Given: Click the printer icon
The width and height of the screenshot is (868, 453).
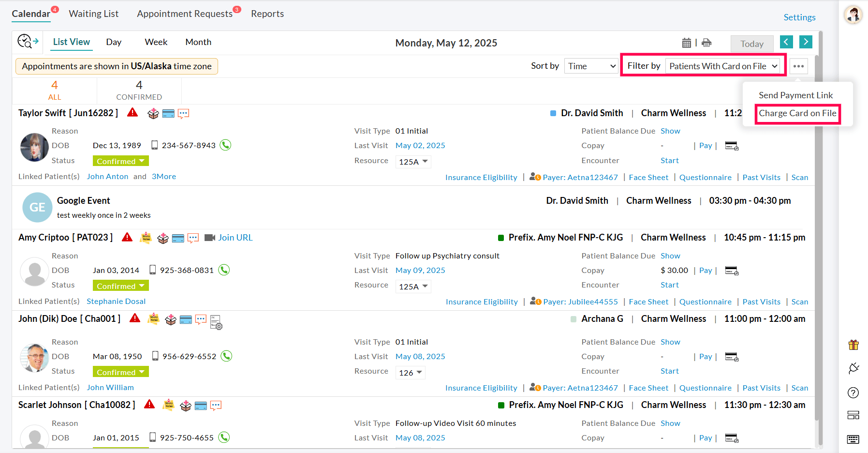Looking at the screenshot, I should click(706, 43).
